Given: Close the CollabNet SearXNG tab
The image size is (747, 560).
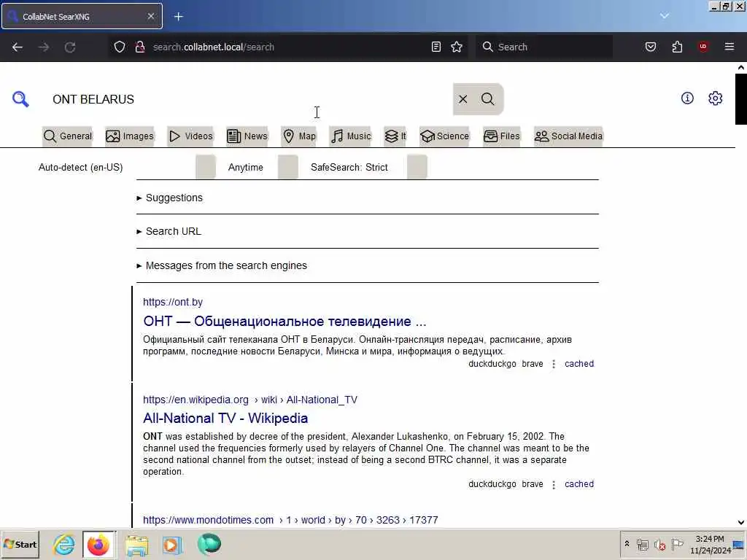Looking at the screenshot, I should pyautogui.click(x=150, y=16).
